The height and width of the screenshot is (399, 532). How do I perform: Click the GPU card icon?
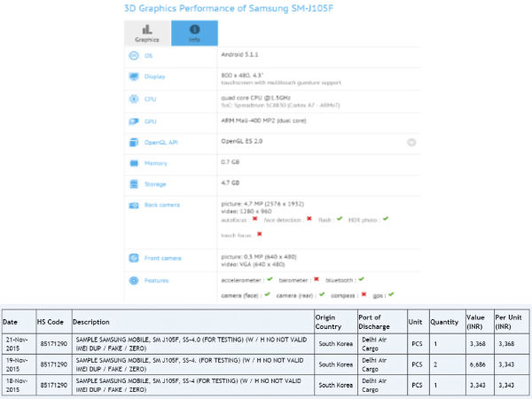tap(134, 121)
